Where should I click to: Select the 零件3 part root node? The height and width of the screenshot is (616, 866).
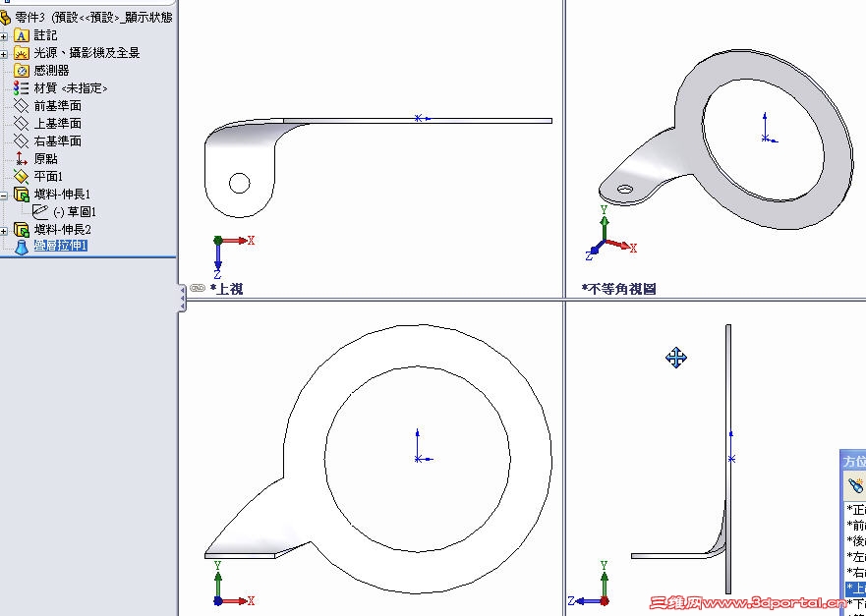pyautogui.click(x=87, y=18)
